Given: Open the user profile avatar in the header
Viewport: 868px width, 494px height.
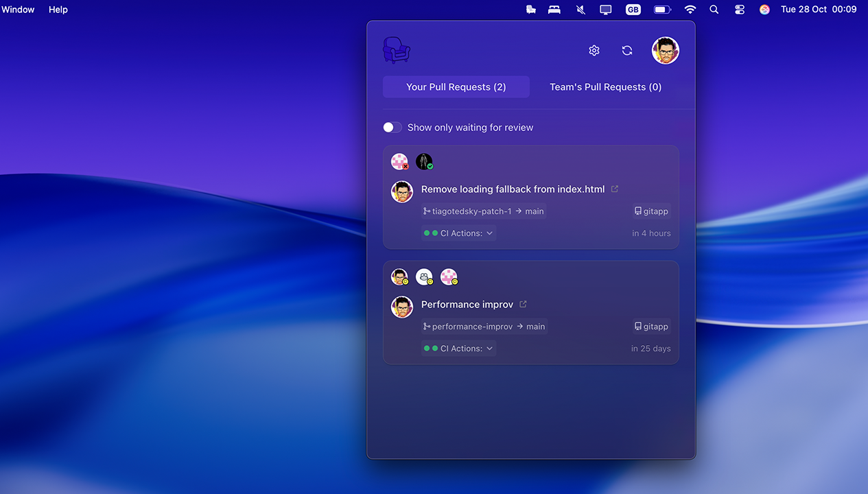Looking at the screenshot, I should (x=666, y=51).
